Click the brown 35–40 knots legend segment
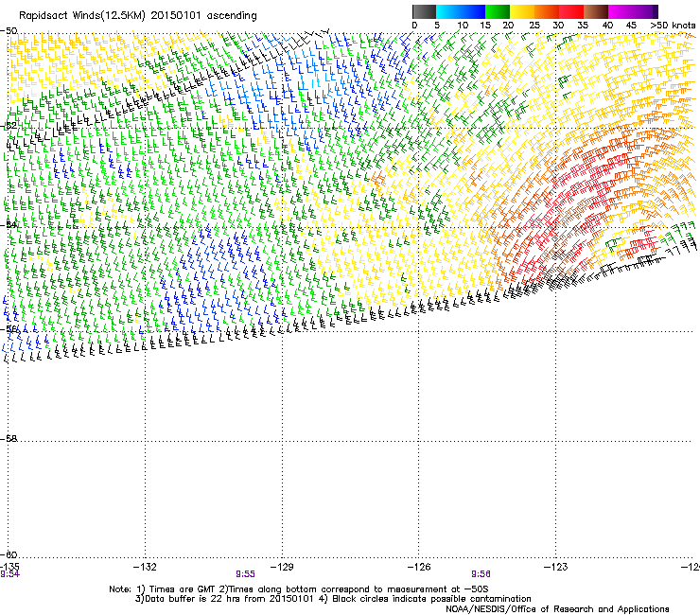This screenshot has height=615, width=700. (596, 11)
